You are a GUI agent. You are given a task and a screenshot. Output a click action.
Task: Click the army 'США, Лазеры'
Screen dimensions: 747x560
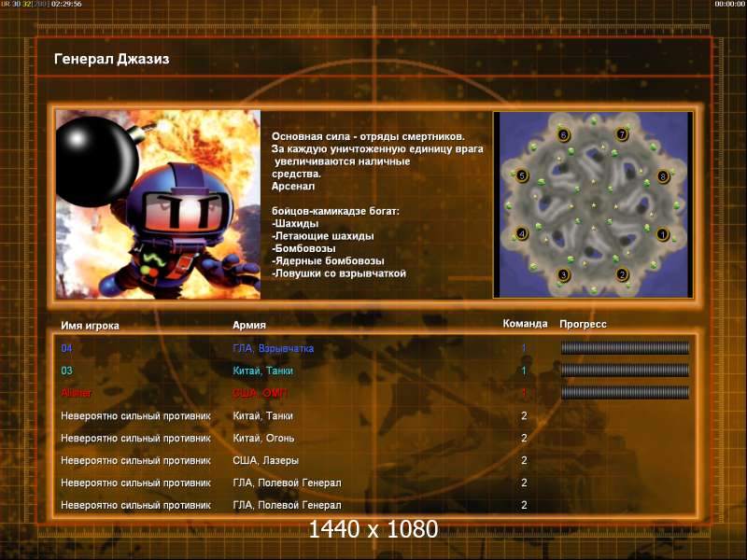coord(265,460)
